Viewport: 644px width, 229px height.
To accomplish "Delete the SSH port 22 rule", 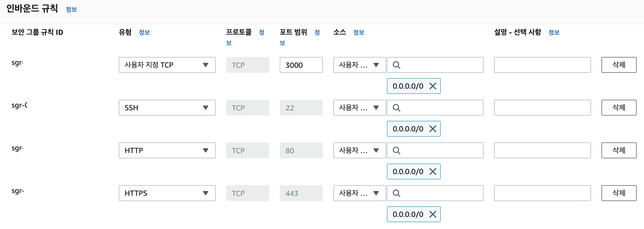I will pyautogui.click(x=619, y=108).
